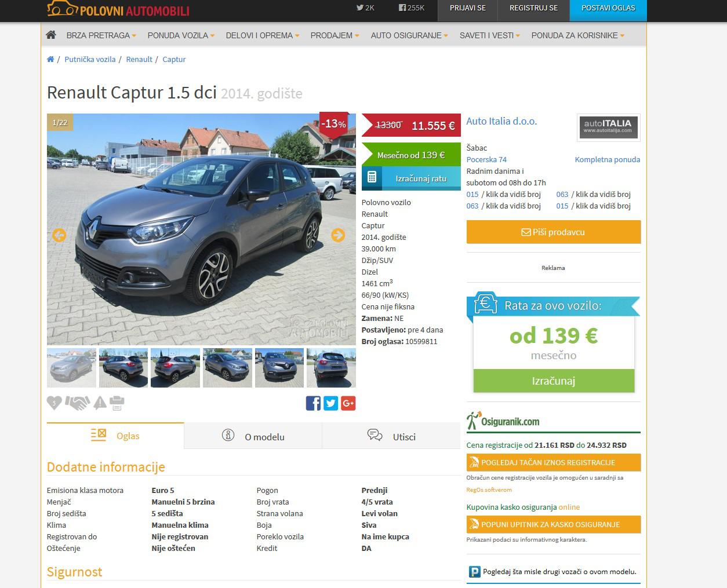This screenshot has height=588, width=727.
Task: Save the ad with the heart icon
Action: coord(54,403)
